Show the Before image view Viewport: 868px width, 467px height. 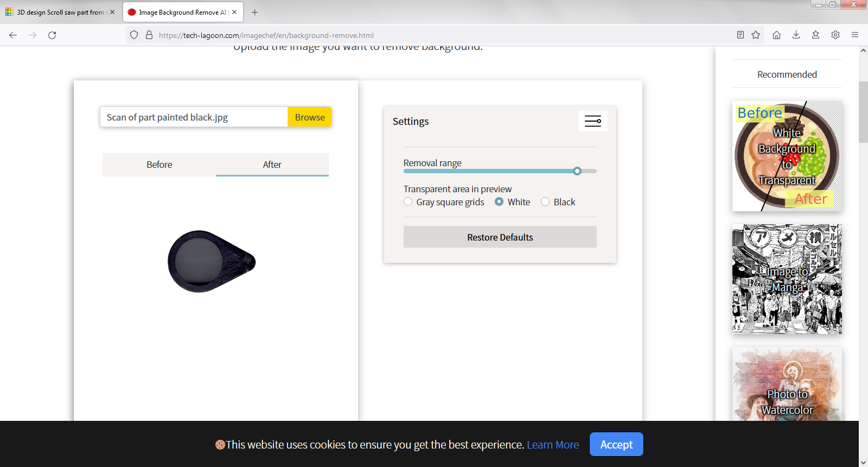click(159, 165)
